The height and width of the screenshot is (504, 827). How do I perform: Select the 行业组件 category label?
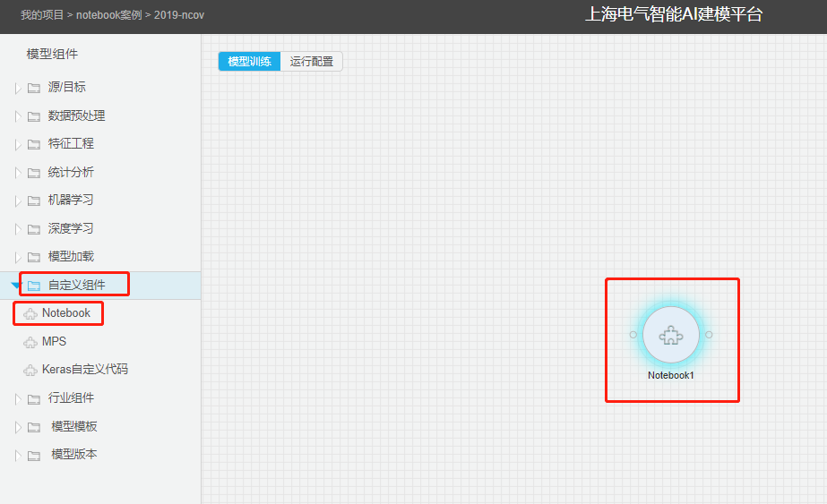[x=71, y=397]
